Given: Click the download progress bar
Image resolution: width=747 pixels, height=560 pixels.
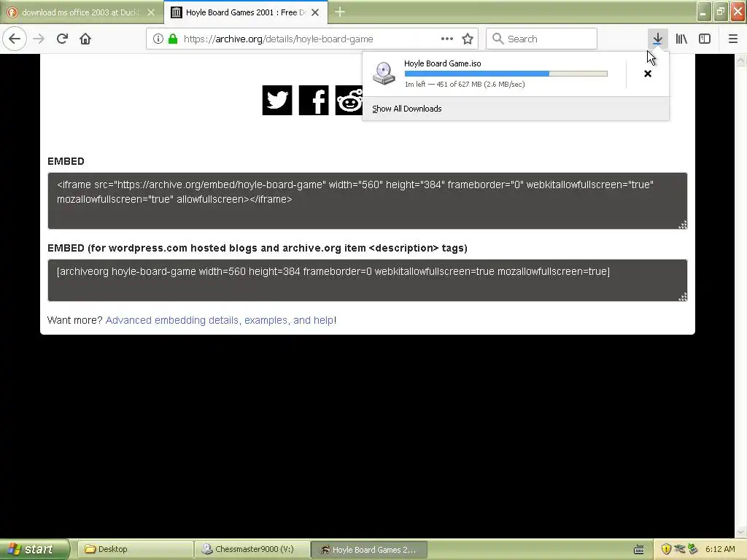Looking at the screenshot, I should [x=506, y=74].
